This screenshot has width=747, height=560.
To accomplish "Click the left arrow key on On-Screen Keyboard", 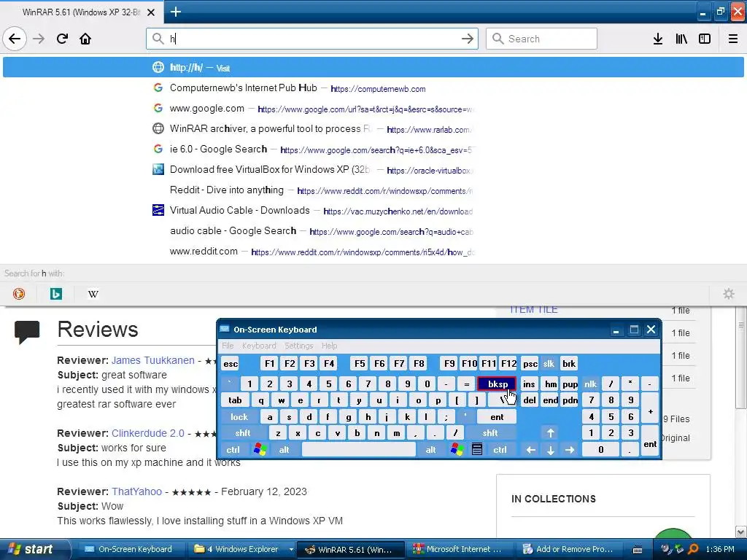I will pos(531,449).
